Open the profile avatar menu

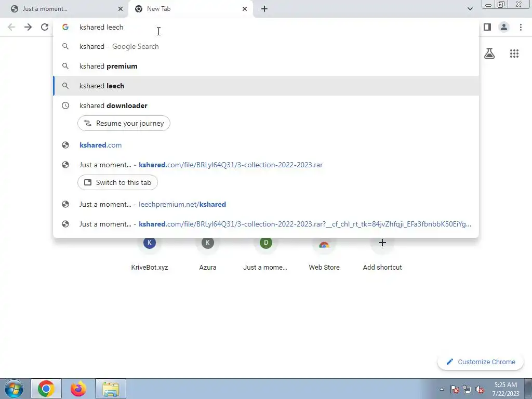(504, 27)
